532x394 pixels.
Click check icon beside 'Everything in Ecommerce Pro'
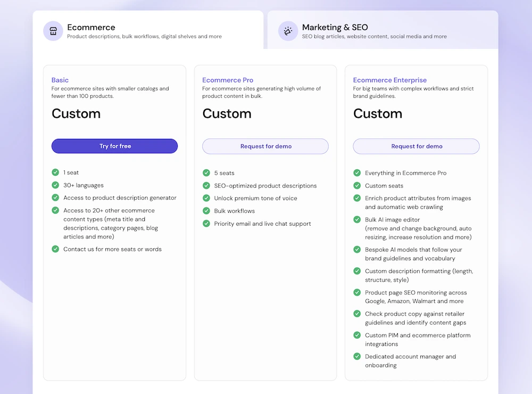[357, 173]
